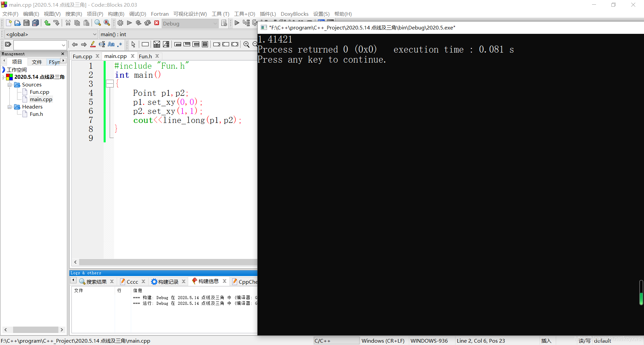Image resolution: width=644 pixels, height=345 pixels.
Task: Open the 文件(F) menu
Action: (x=10, y=14)
